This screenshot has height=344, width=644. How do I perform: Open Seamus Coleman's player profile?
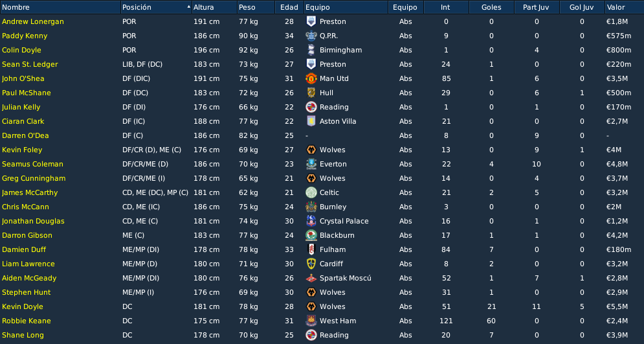pyautogui.click(x=32, y=164)
